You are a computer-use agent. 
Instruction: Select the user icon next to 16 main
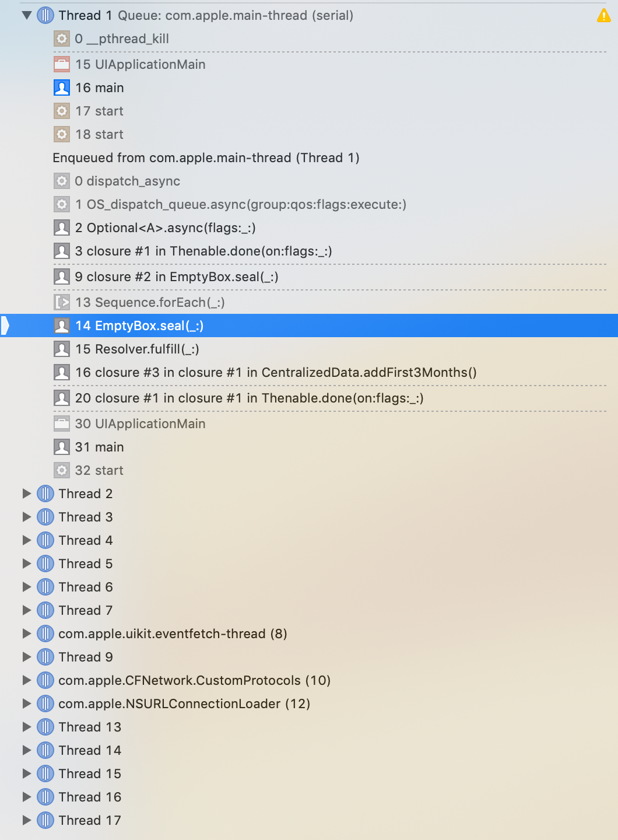tap(62, 87)
